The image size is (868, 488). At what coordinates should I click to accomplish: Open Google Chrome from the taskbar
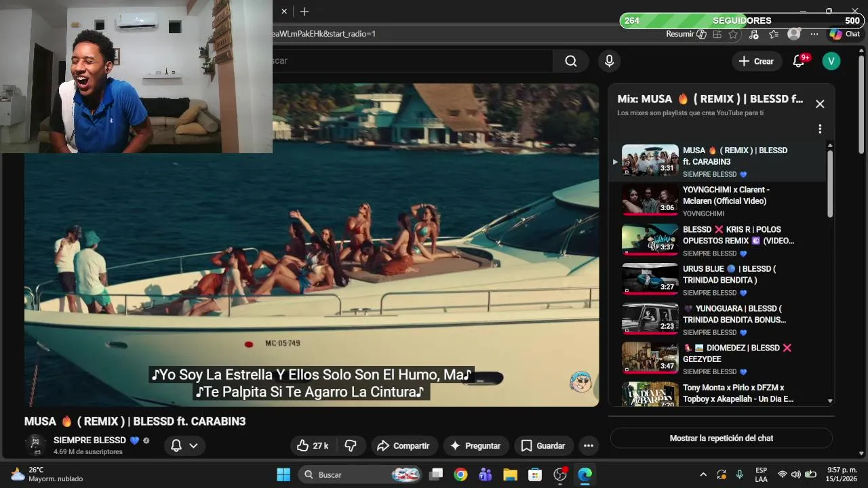460,474
